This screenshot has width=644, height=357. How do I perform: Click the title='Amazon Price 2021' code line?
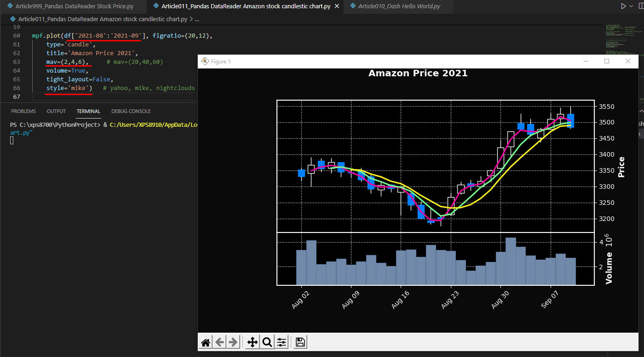pyautogui.click(x=92, y=53)
